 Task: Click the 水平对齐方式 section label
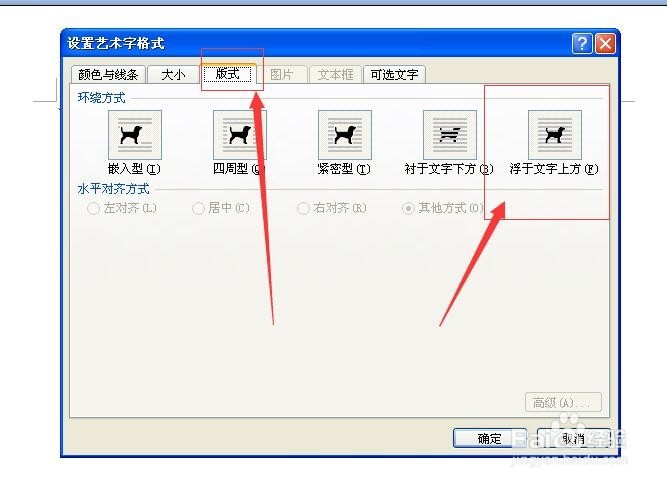(114, 189)
